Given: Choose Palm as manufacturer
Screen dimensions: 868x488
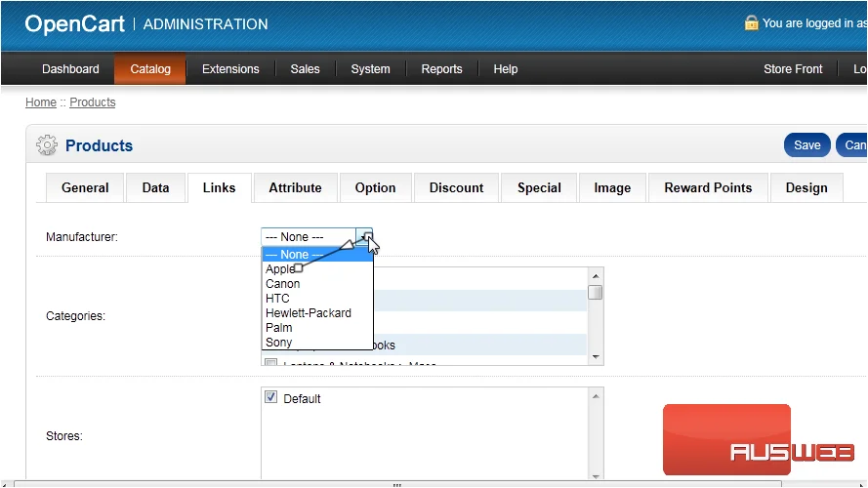Looking at the screenshot, I should click(317, 328).
